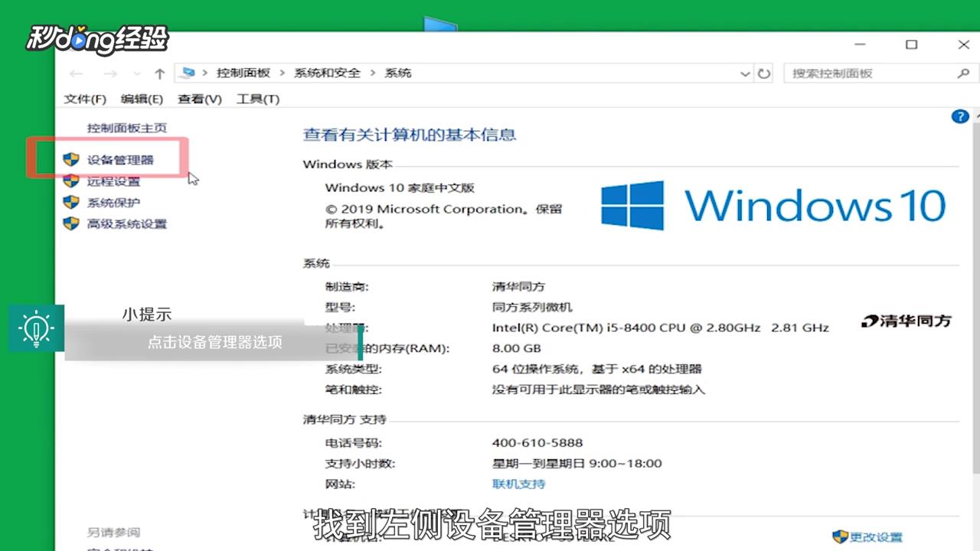Screen dimensions: 980x551
Task: Open the 编辑(E) menu
Action: coord(142,99)
